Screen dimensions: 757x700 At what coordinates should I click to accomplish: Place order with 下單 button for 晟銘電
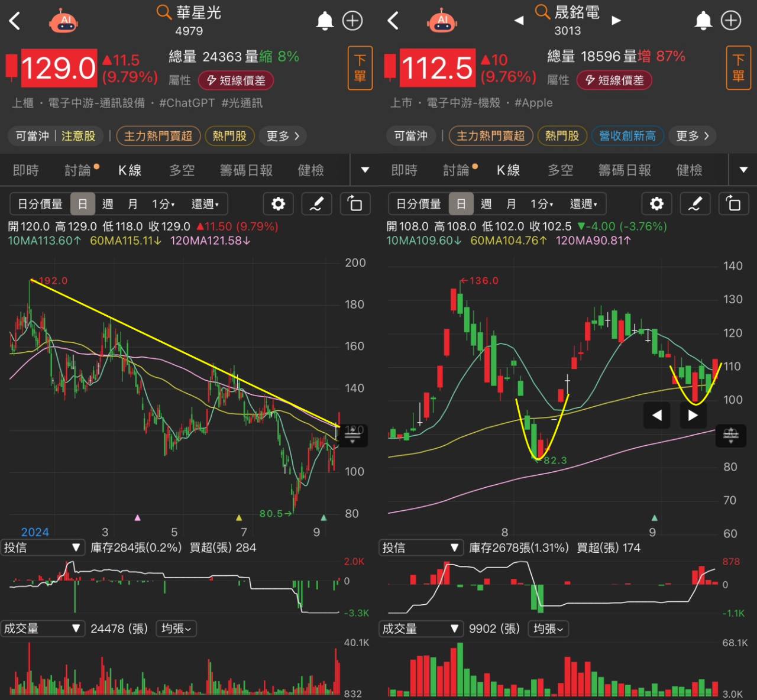(739, 68)
